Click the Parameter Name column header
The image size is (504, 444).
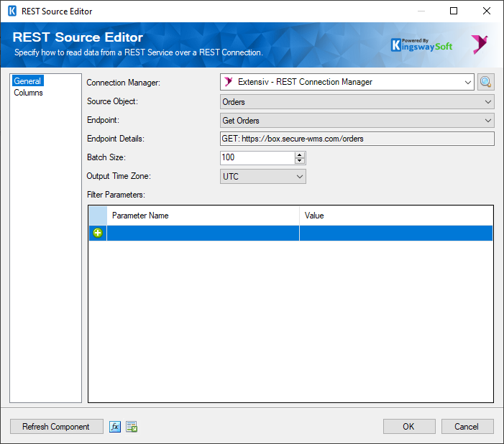coord(203,216)
